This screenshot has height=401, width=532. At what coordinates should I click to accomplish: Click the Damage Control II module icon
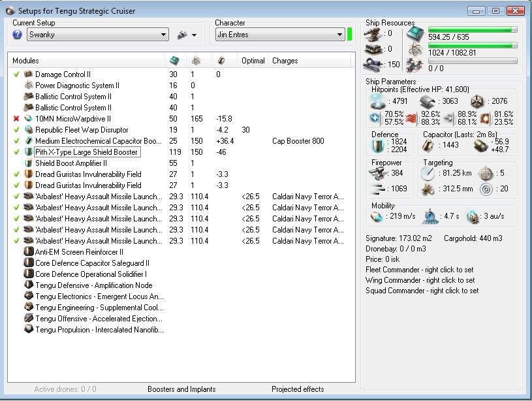pos(29,74)
